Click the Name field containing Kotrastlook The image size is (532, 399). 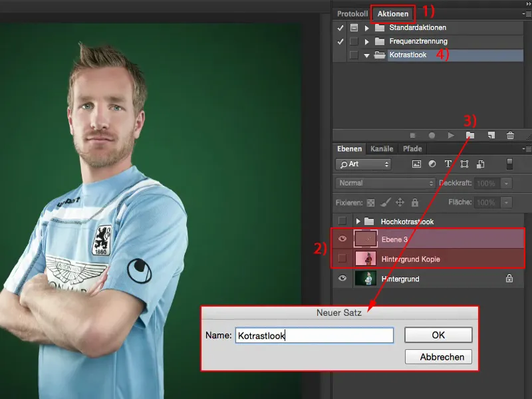(314, 335)
